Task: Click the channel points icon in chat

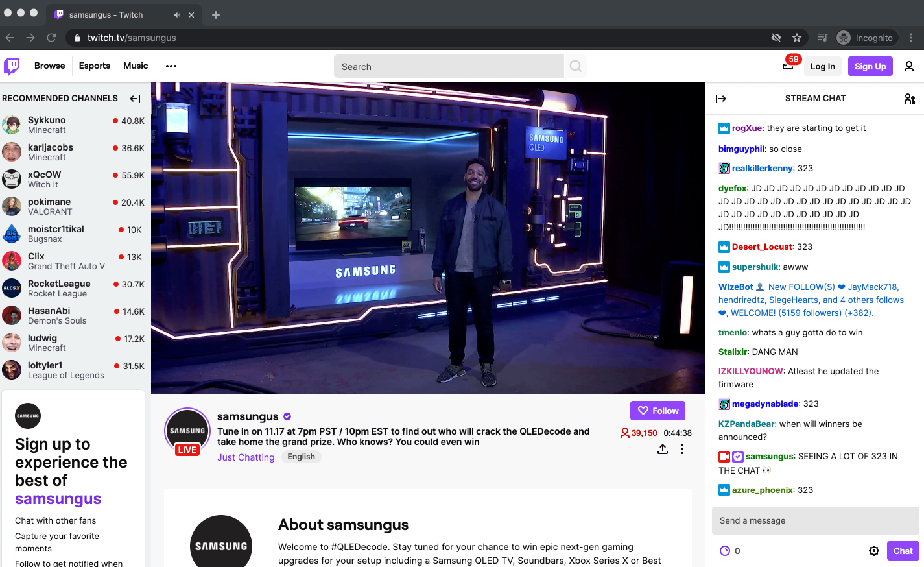Action: (x=725, y=551)
